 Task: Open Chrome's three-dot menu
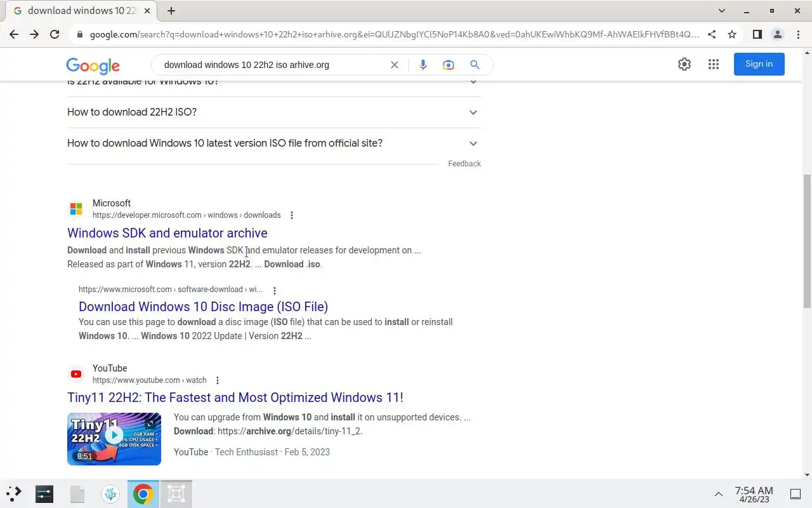tap(798, 35)
